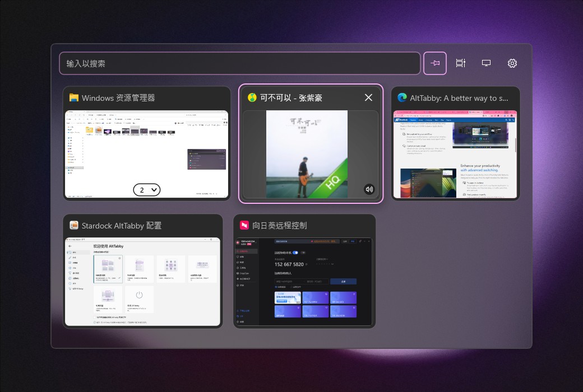Switch to 可不可以 album art thumbnail
The image size is (583, 392).
[x=307, y=154]
